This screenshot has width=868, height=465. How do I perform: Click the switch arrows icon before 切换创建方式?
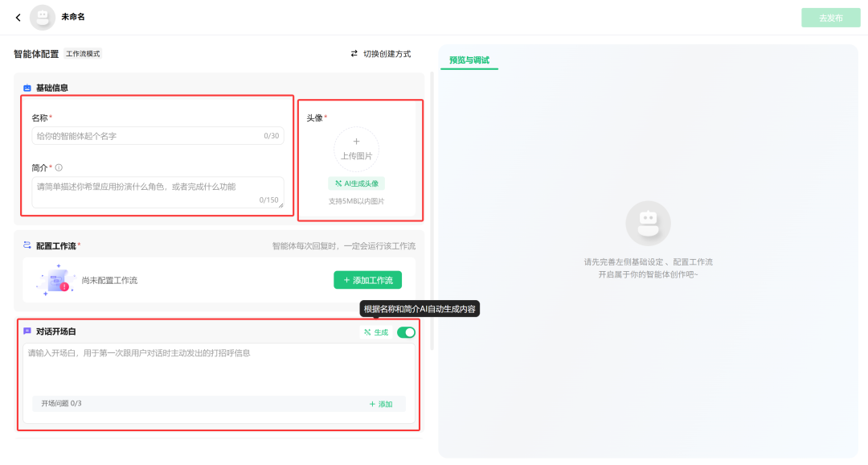point(354,54)
